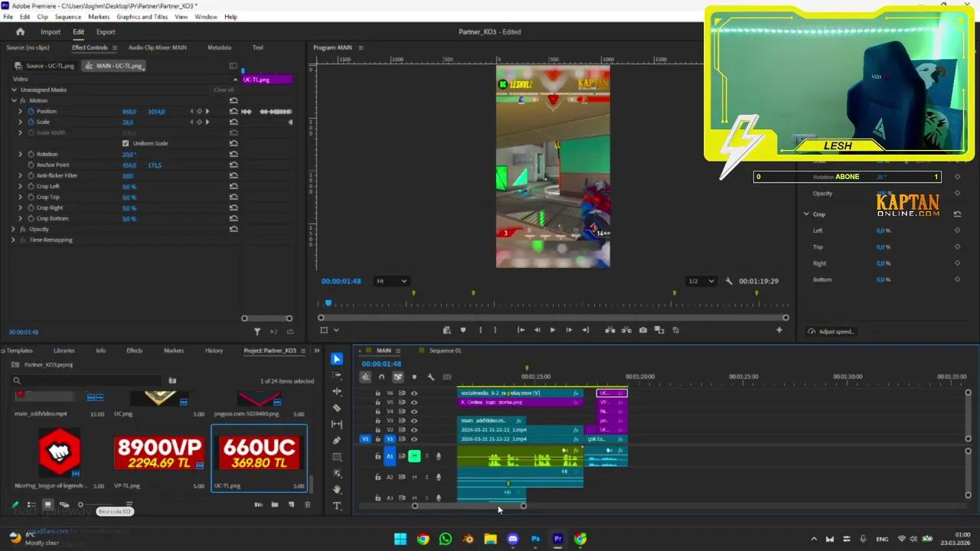Toggle visibility of track V6
This screenshot has height=551, width=980.
click(414, 393)
